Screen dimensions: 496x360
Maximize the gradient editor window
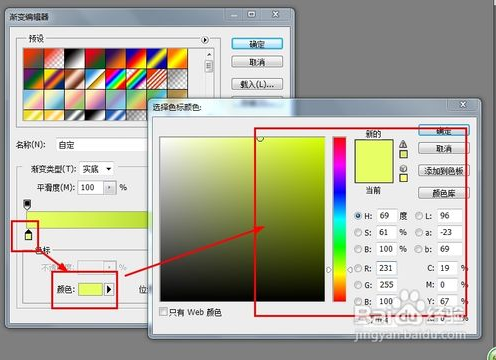[x=252, y=14]
